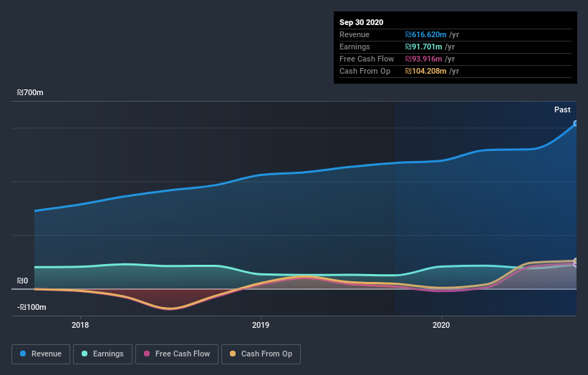588x375 pixels.
Task: Click the Past label on chart
Action: [x=562, y=109]
